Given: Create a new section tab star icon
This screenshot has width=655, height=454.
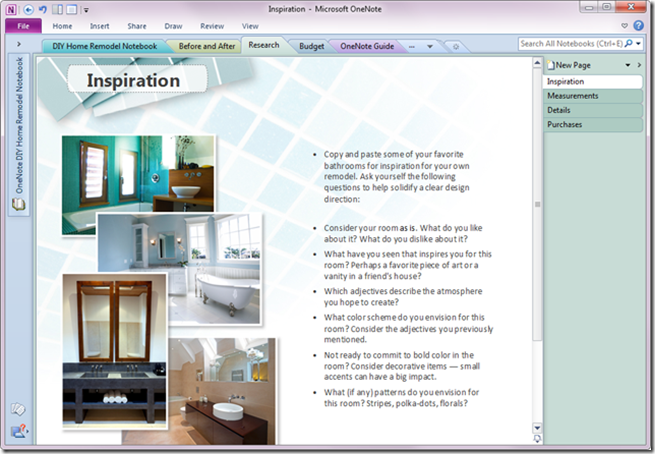Looking at the screenshot, I should tap(456, 46).
